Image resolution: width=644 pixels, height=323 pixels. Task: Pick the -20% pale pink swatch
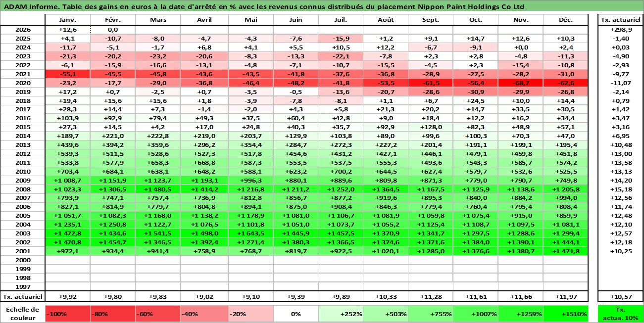(x=251, y=314)
